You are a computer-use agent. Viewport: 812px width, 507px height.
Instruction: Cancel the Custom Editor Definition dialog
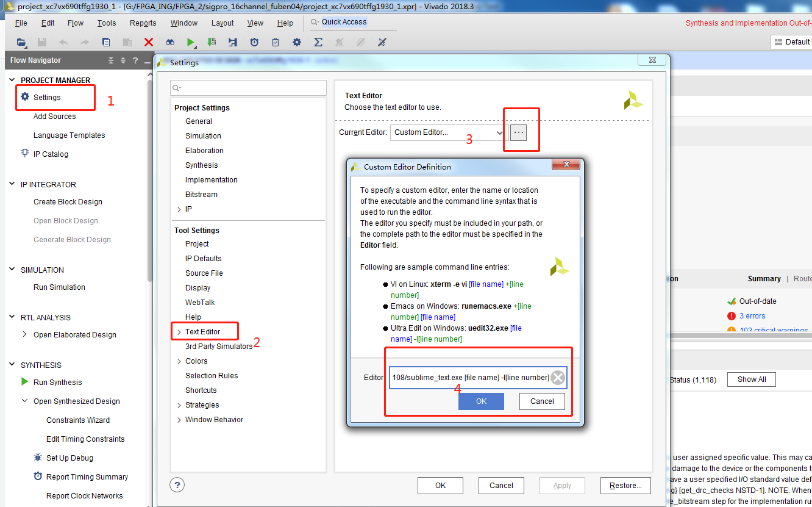[542, 401]
